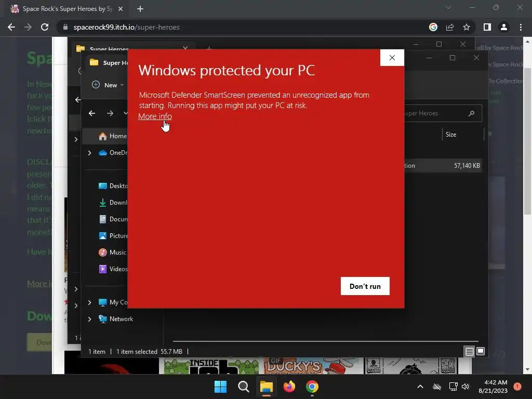
Task: Select the file row showing 57,140 KB
Action: pyautogui.click(x=443, y=166)
